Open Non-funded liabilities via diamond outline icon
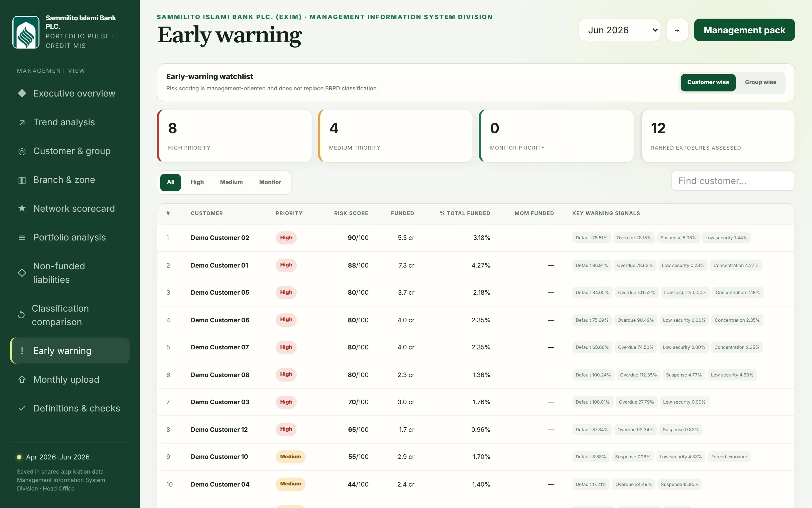 tap(22, 273)
